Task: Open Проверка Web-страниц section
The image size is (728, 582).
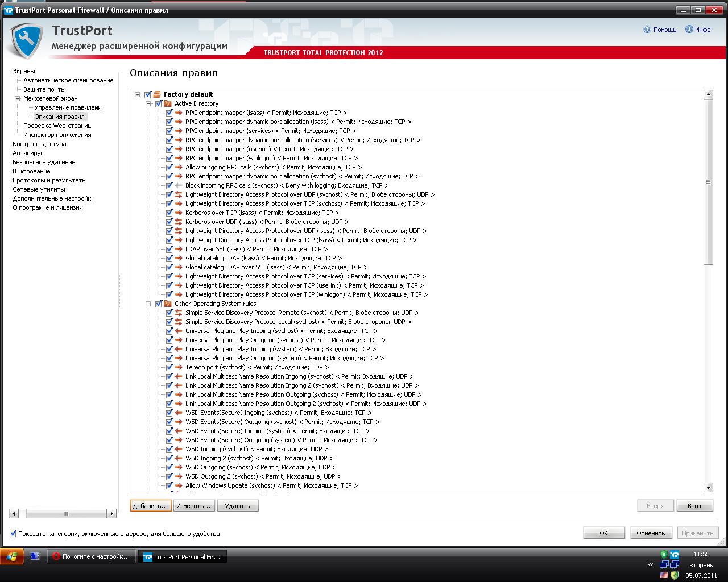Action: (x=57, y=126)
